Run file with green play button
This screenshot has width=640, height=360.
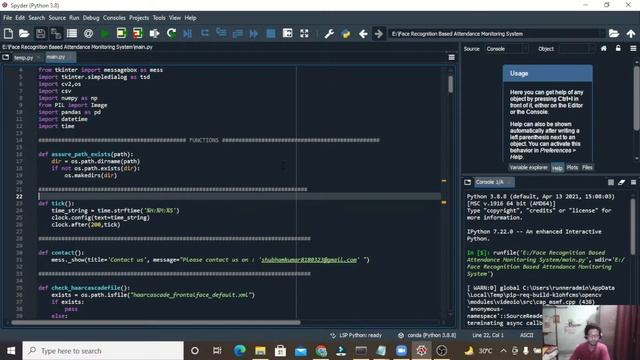point(104,33)
